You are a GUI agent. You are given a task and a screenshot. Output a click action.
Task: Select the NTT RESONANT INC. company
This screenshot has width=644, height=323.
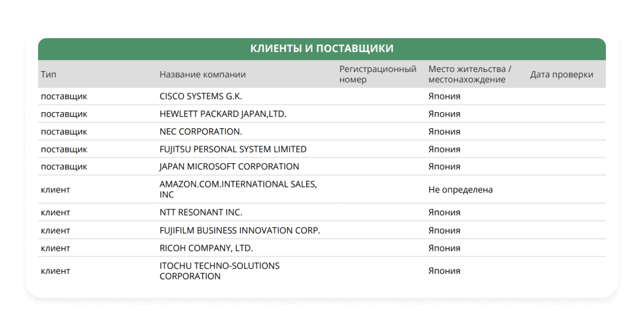pos(200,212)
